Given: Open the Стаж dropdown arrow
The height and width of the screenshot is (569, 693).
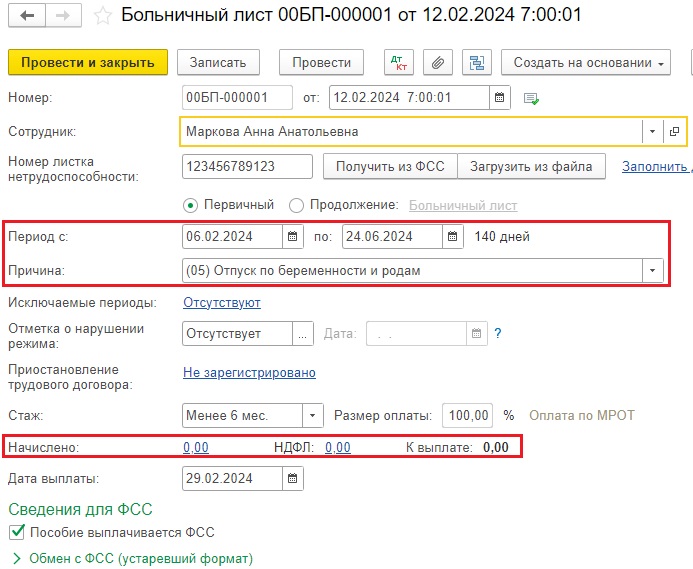Looking at the screenshot, I should click(x=312, y=416).
